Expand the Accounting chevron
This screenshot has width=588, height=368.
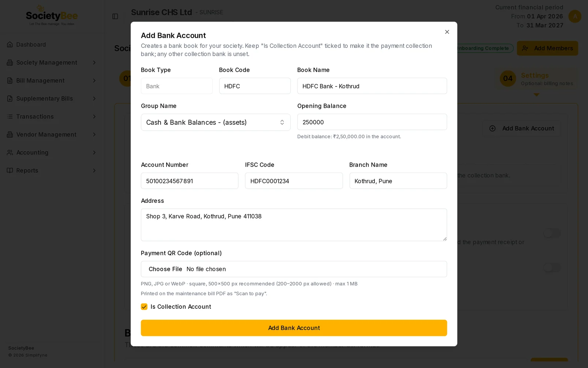coord(94,152)
